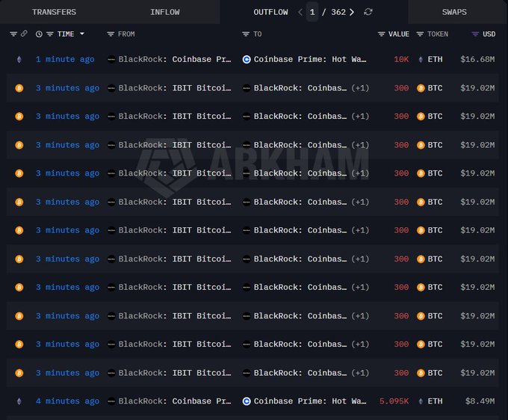This screenshot has width=508, height=420.
Task: Click the TOKEN column header label
Action: tap(438, 34)
